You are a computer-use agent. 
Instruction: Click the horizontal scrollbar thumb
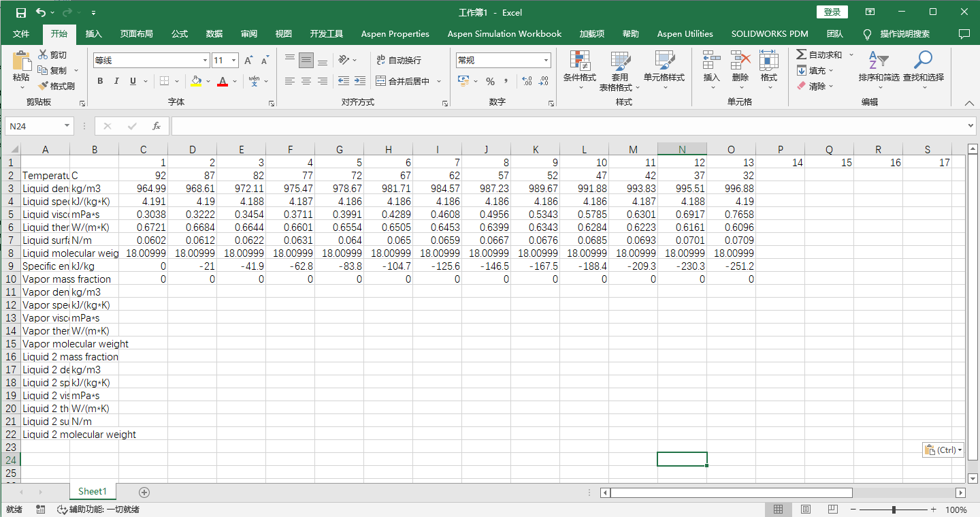[x=731, y=492]
